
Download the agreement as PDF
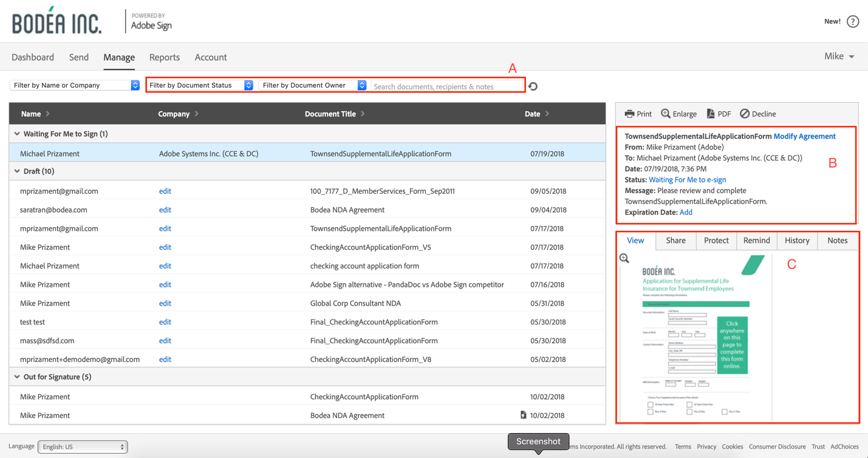pyautogui.click(x=718, y=114)
